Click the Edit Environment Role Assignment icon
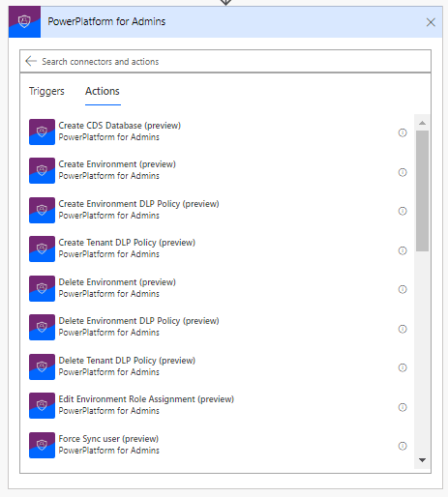This screenshot has width=448, height=497. (42, 405)
